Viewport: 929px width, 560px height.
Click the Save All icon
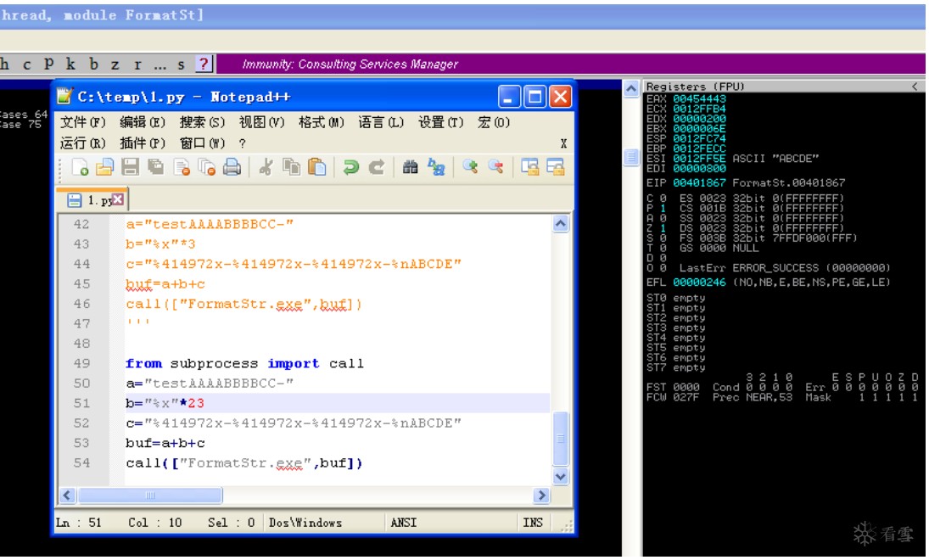tap(156, 168)
